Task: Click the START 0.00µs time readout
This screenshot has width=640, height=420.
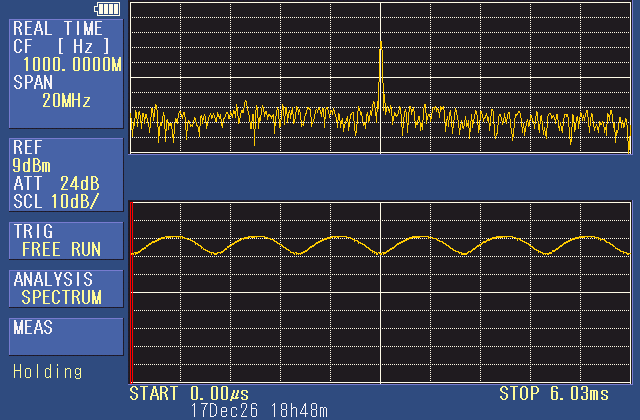Action: tap(189, 393)
